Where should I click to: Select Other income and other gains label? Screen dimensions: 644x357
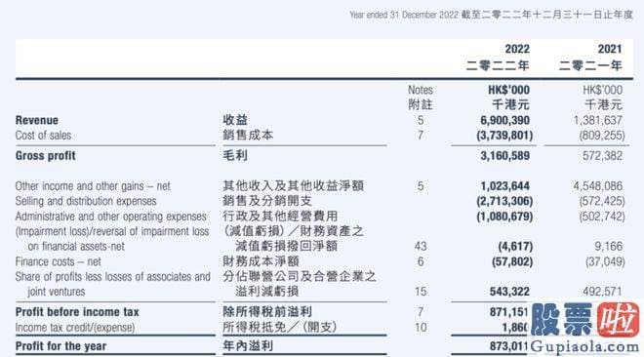93,186
